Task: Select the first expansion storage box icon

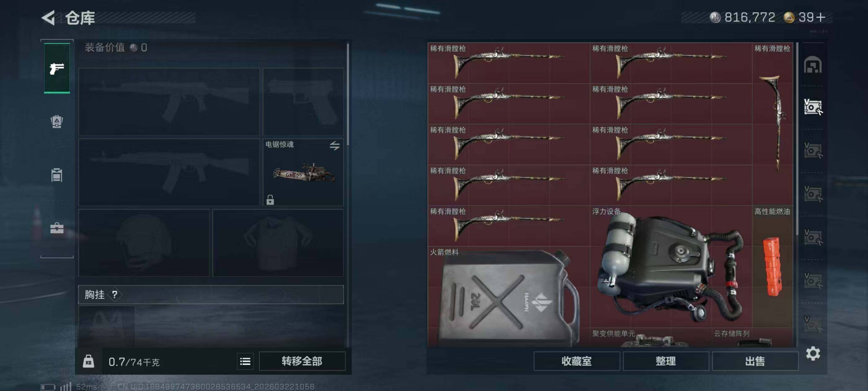Action: pyautogui.click(x=813, y=107)
